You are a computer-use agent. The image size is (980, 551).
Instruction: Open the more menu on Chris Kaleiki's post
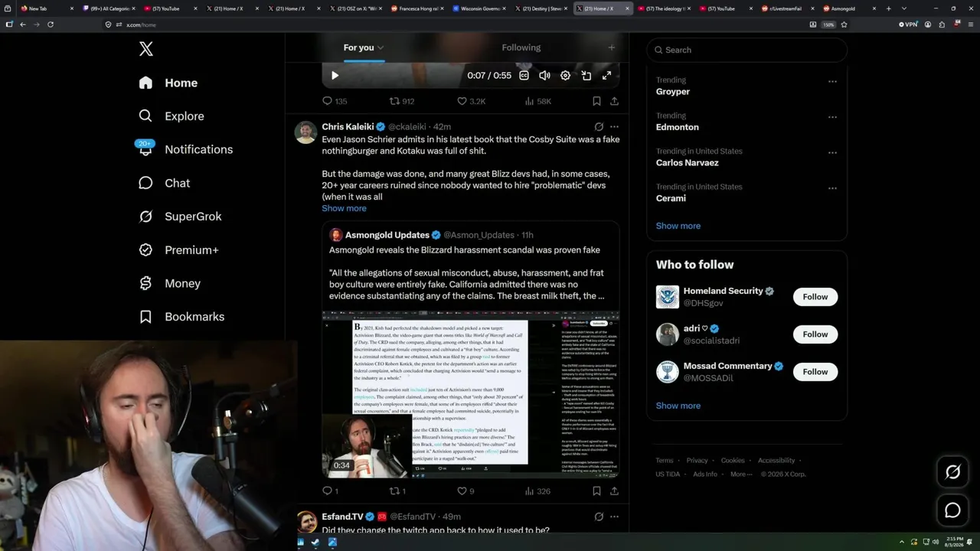614,127
